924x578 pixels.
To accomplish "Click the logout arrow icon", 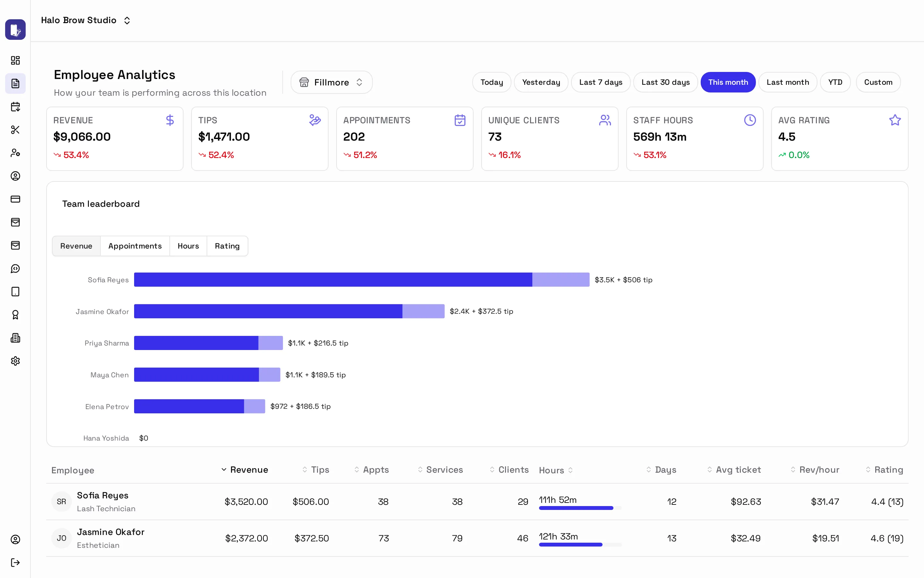I will (x=15, y=562).
